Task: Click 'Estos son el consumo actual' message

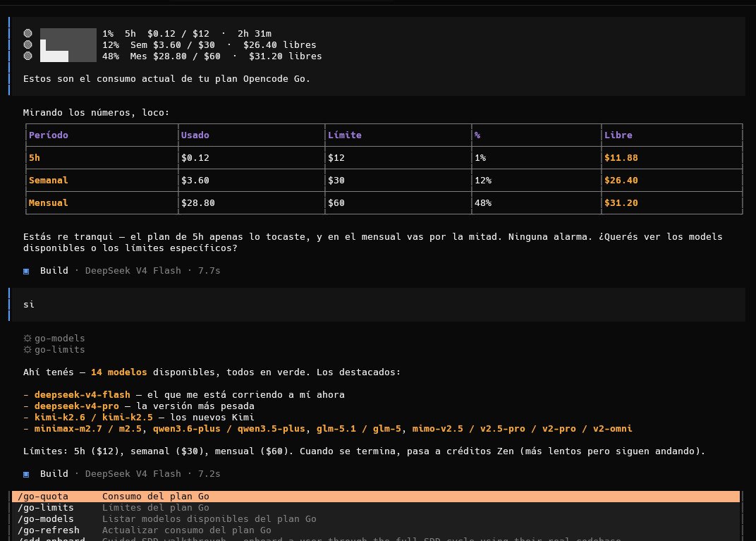Action: click(166, 78)
